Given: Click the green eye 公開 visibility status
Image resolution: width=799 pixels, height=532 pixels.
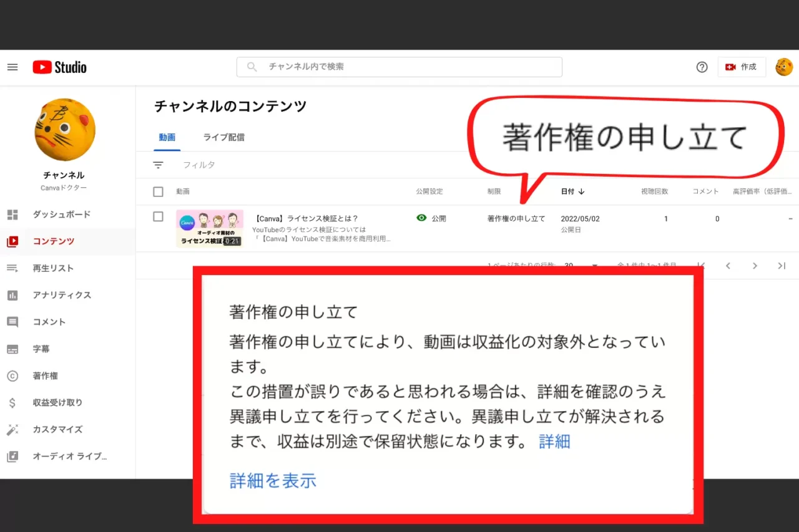Looking at the screenshot, I should (x=431, y=218).
